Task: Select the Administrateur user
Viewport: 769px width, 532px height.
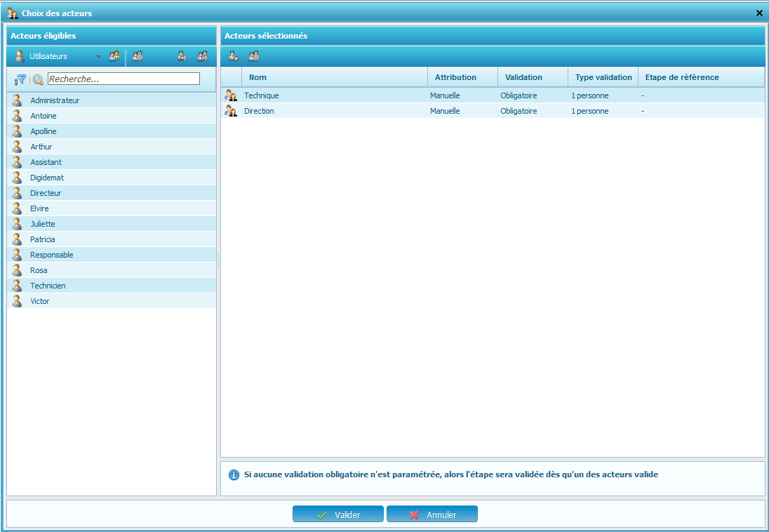Action: pyautogui.click(x=55, y=100)
